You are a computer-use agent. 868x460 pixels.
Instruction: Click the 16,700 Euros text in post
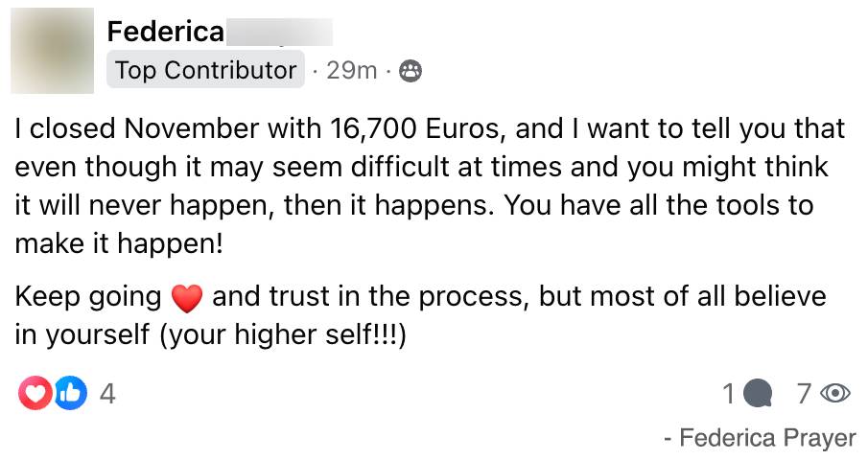(417, 128)
